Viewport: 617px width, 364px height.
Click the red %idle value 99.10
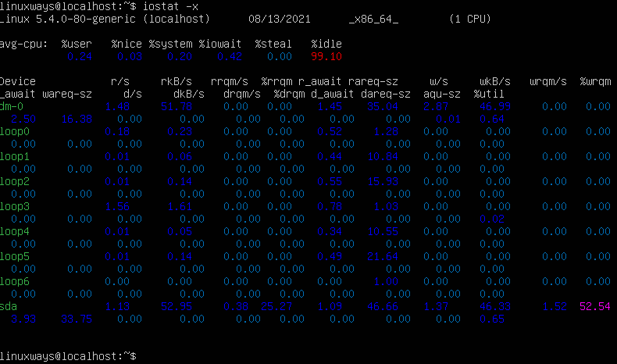click(x=326, y=57)
